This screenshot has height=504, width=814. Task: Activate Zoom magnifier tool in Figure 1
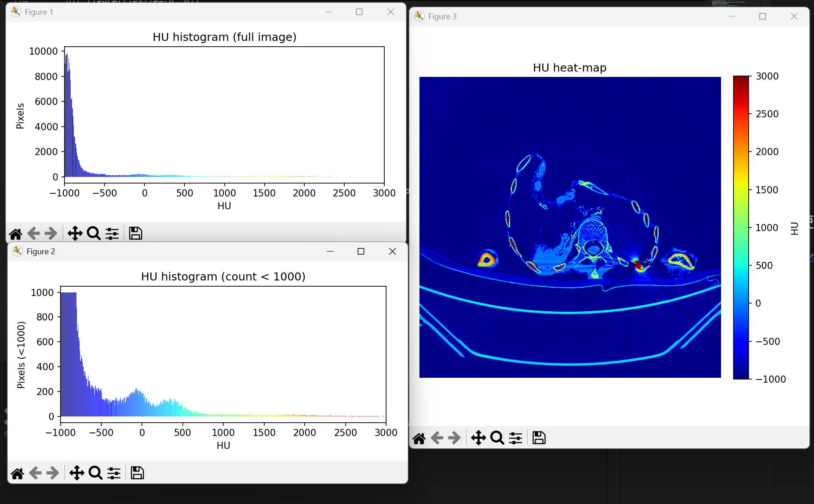pyautogui.click(x=93, y=233)
